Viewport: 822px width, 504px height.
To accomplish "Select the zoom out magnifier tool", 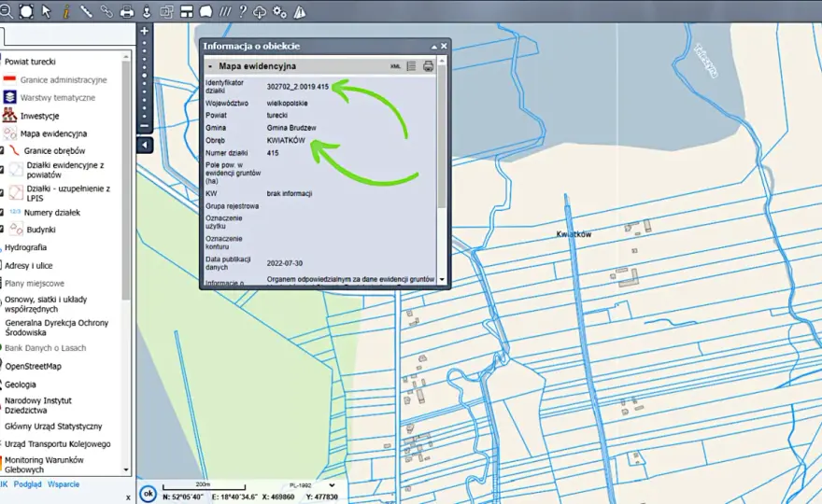I will pyautogui.click(x=6, y=11).
